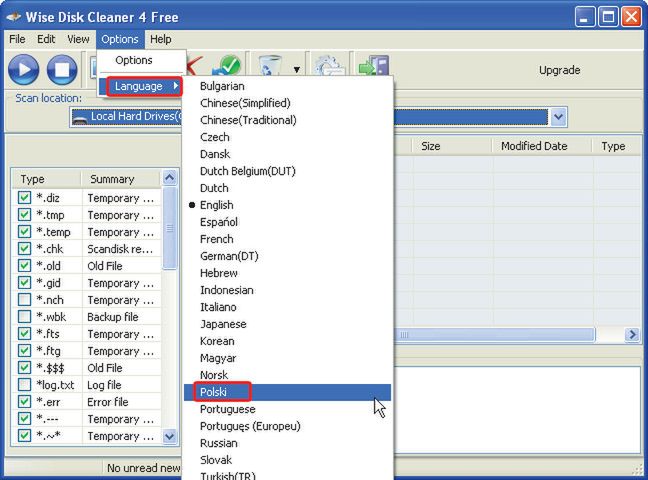Uncheck the *.temp file type
Screen dimensions: 648x480
[x=24, y=232]
